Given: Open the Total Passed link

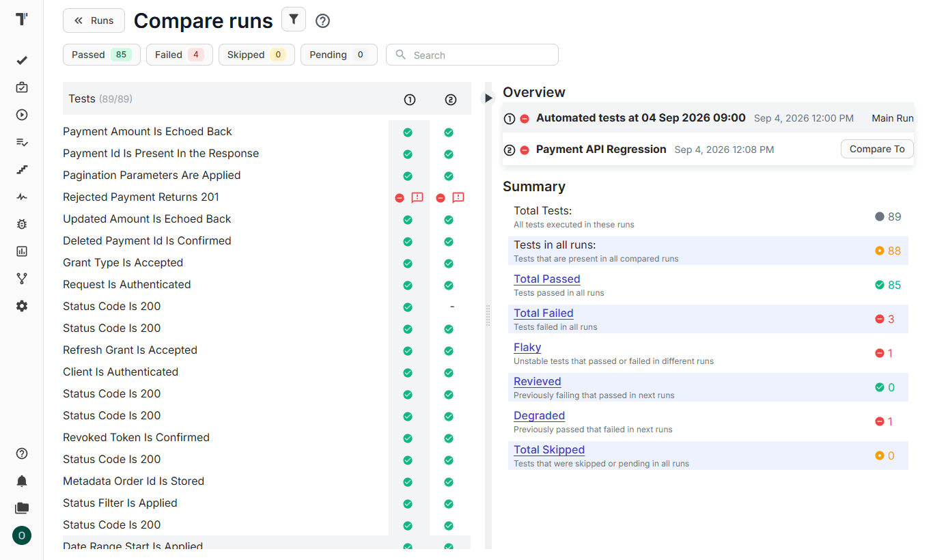Looking at the screenshot, I should click(x=547, y=279).
